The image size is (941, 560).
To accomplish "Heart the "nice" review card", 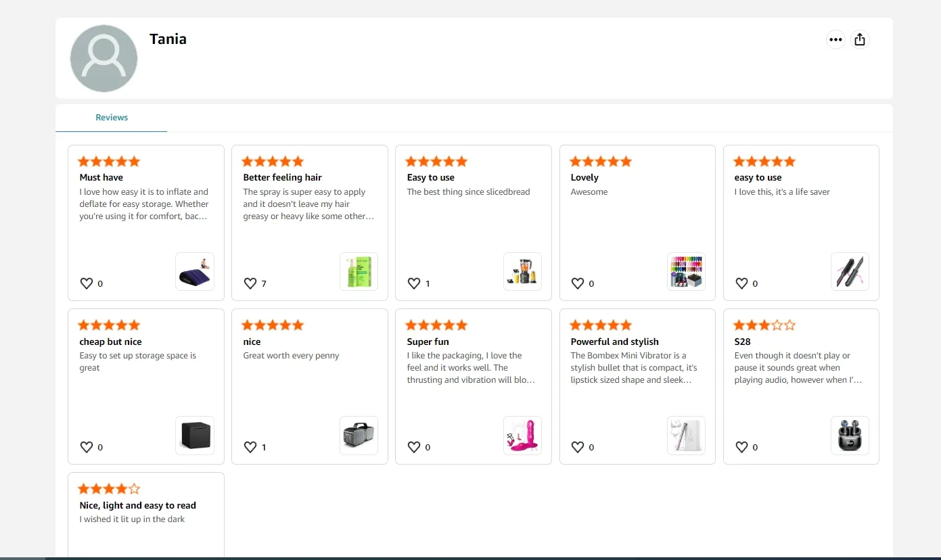I will [250, 447].
